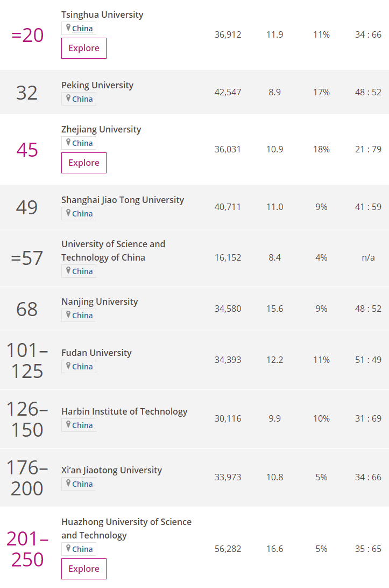Open the Shanghai Jiao Tong University link
Image resolution: width=389 pixels, height=588 pixels.
[x=123, y=200]
